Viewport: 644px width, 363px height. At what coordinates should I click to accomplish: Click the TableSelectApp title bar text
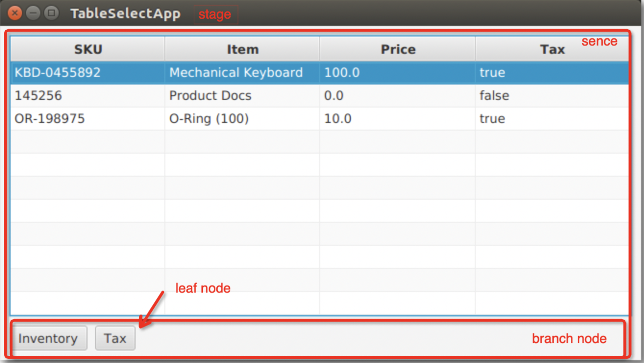125,13
